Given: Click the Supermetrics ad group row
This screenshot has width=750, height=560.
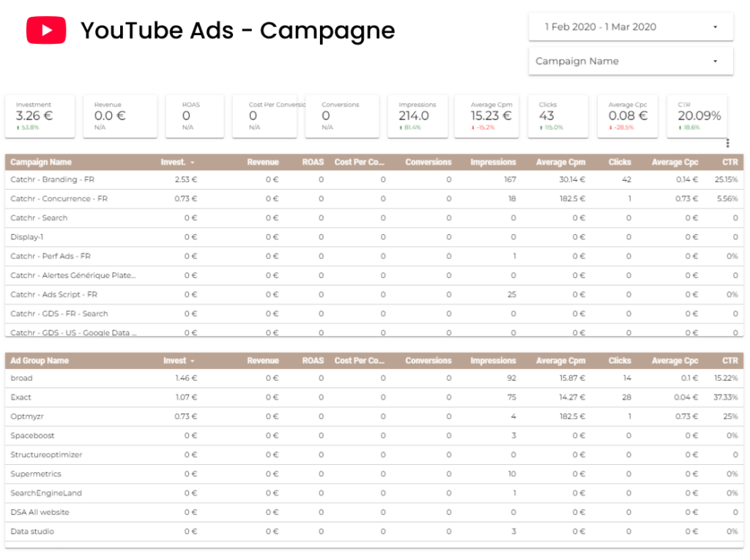Looking at the screenshot, I should 36,474.
